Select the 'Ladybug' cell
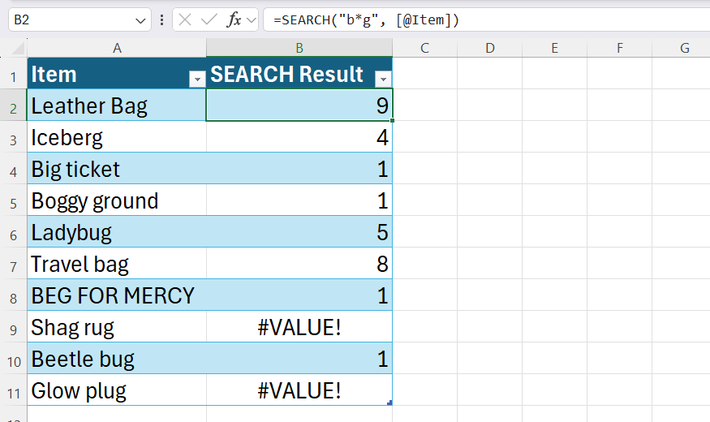The height and width of the screenshot is (422, 710). (x=117, y=232)
